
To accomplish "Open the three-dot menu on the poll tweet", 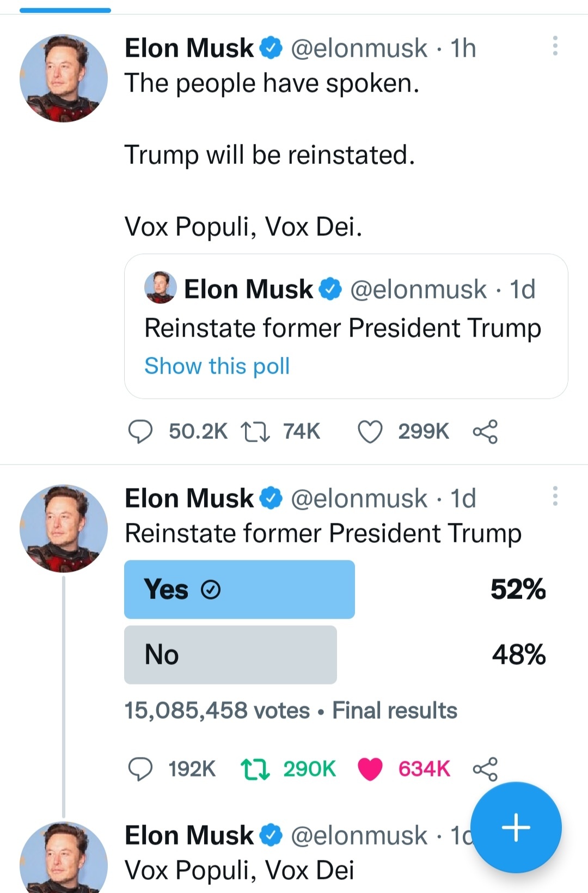I will 555,496.
